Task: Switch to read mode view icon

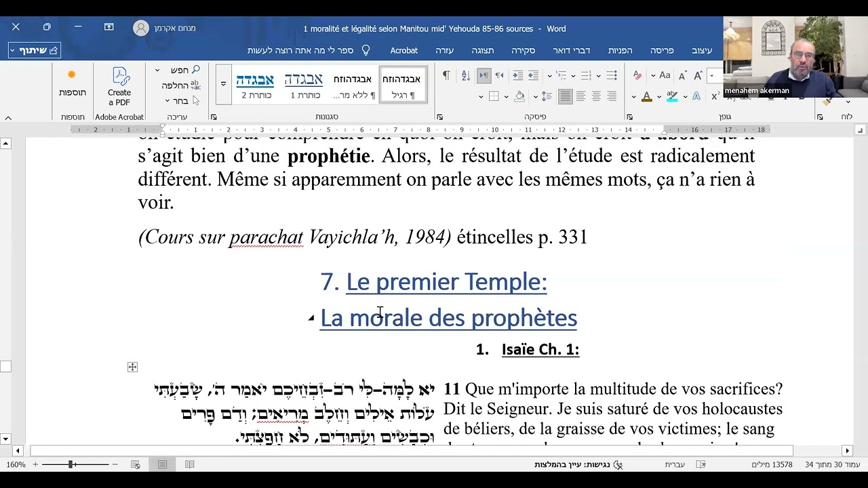Action: tap(190, 464)
